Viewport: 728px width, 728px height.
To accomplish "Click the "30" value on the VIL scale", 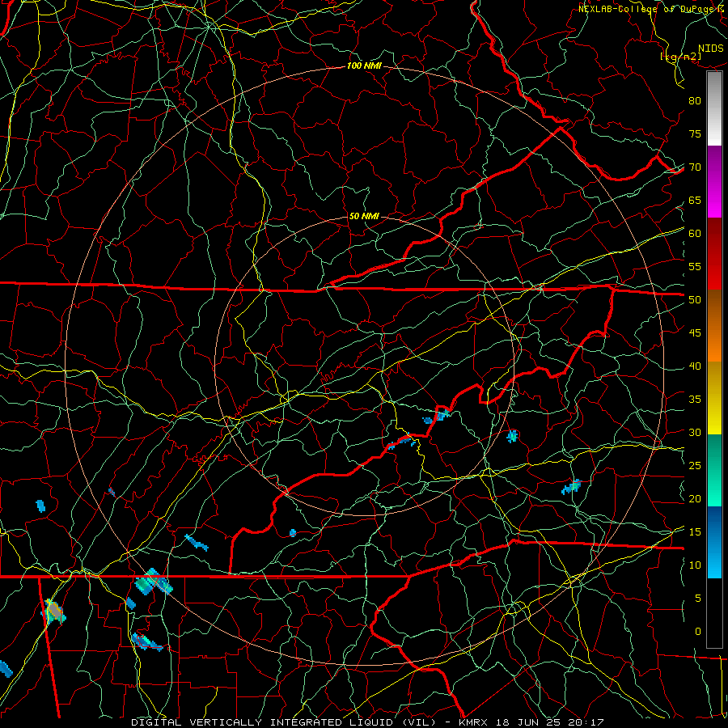I will (x=695, y=433).
